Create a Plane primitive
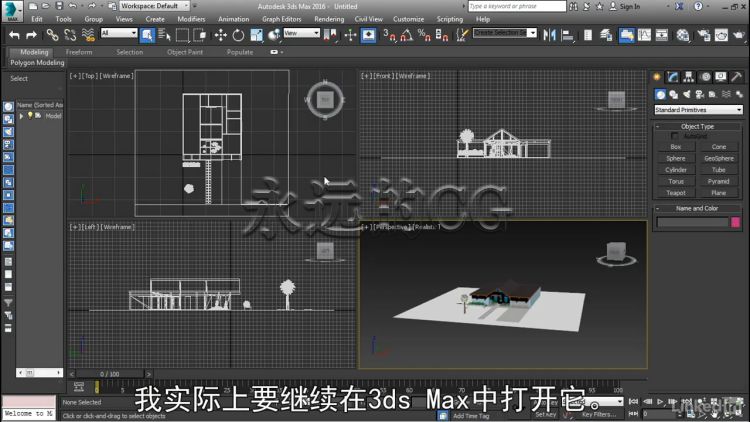The image size is (750, 422). (x=718, y=193)
